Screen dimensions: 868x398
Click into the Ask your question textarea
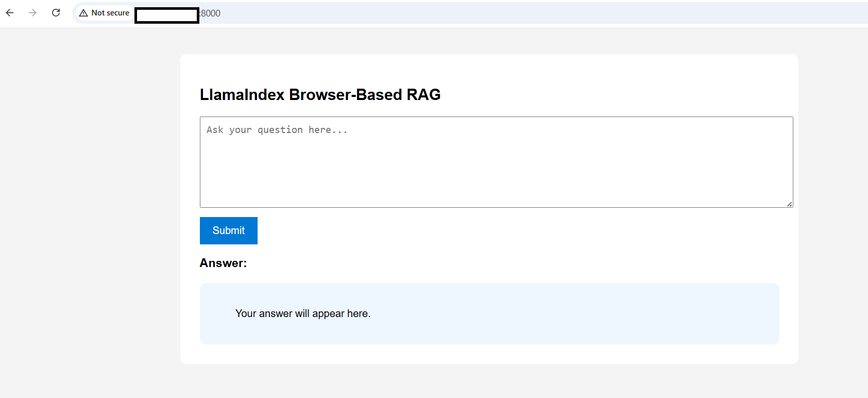point(496,162)
